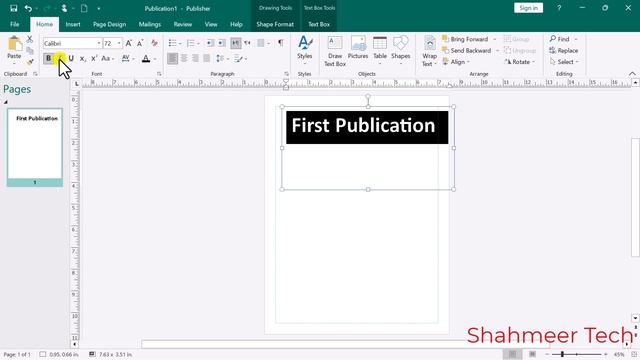Open the Align menu button
This screenshot has width=640, height=360.
tap(456, 62)
